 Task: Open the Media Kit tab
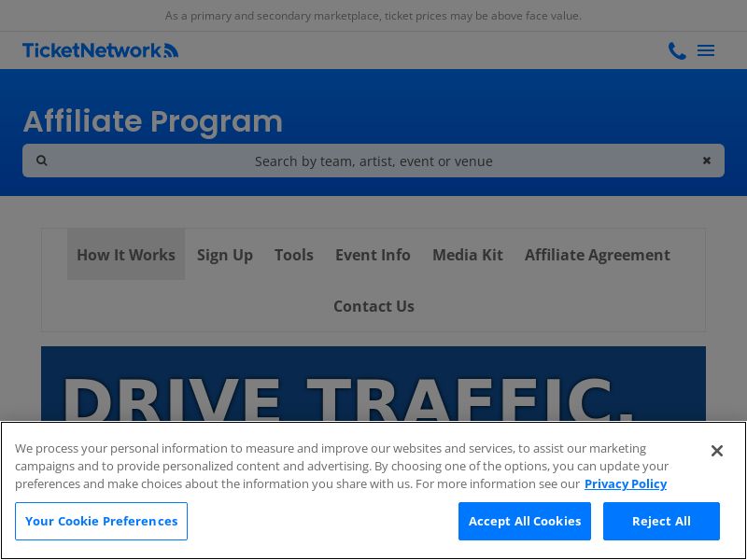click(468, 255)
